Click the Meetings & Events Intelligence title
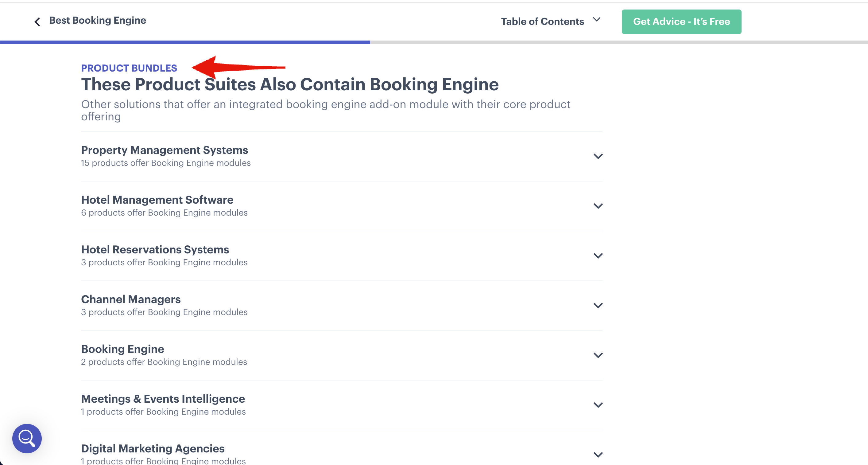Viewport: 868px width, 465px height. point(163,399)
